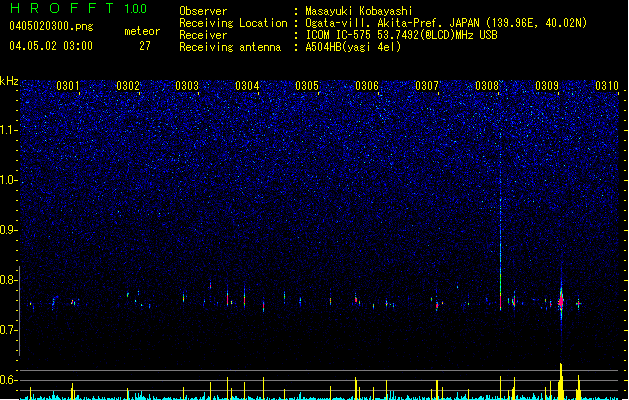Click the 0307 time marker
The height and width of the screenshot is (400, 629).
427,86
